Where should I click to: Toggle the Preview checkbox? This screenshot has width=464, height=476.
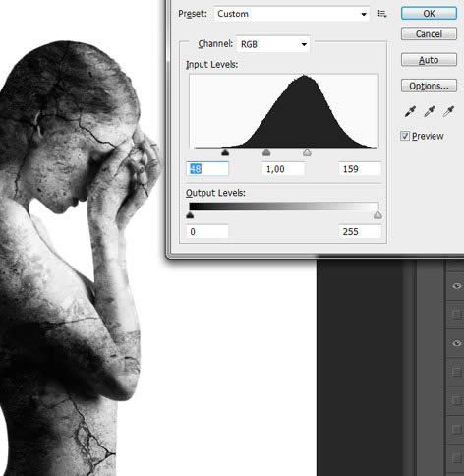click(405, 136)
